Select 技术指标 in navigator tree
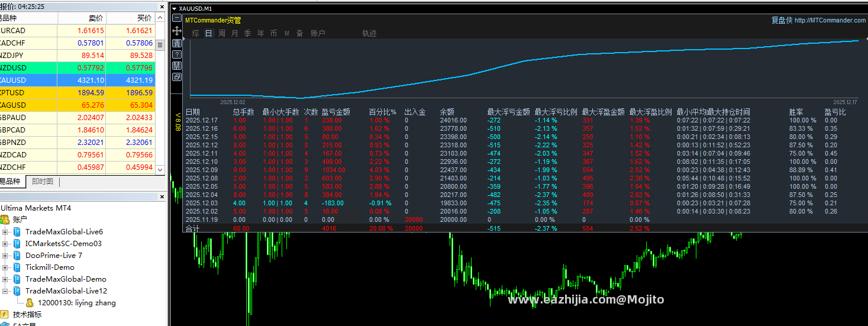 [x=27, y=315]
